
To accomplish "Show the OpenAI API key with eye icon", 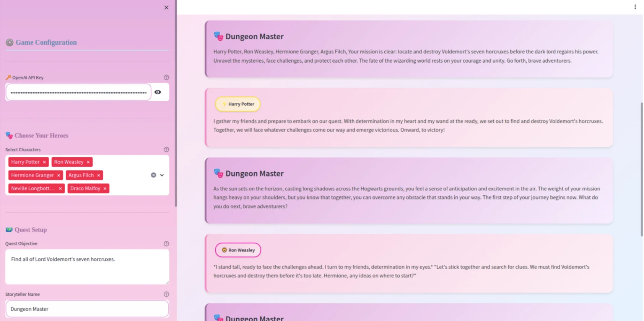I will [x=158, y=92].
